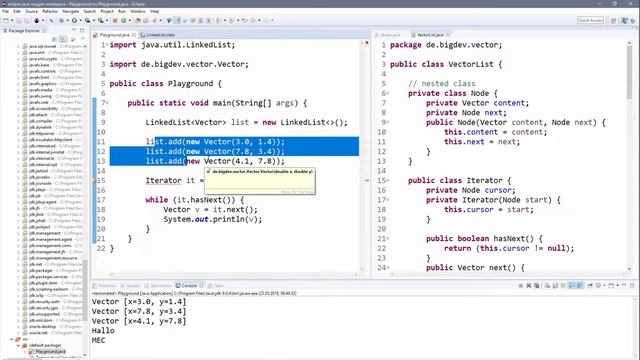Click the green Run button in toolbar
Viewport: 640px width, 360px height.
pos(74,20)
